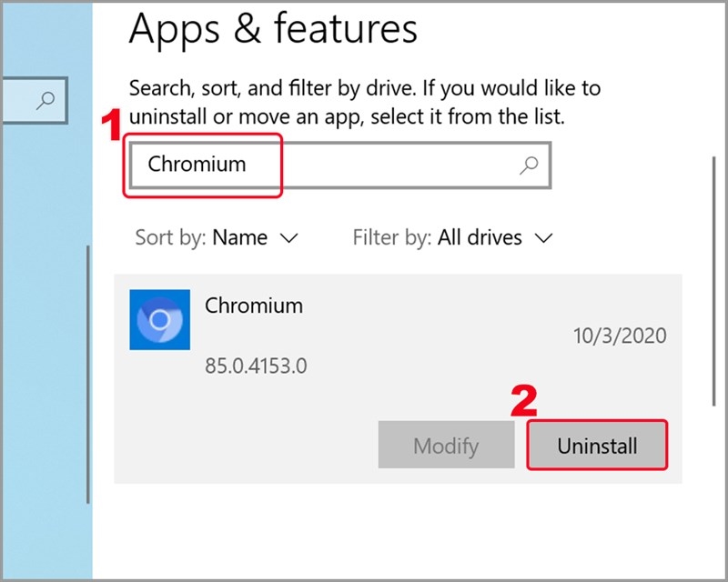
Task: Click the Name sort option text
Action: tap(242, 237)
